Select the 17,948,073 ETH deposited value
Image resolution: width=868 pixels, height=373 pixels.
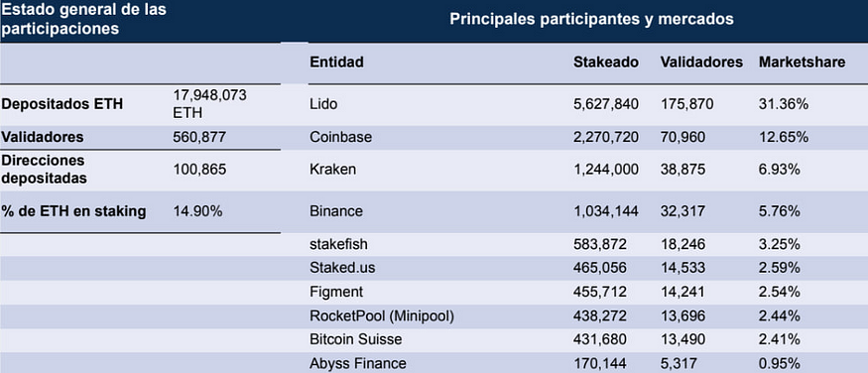click(209, 103)
